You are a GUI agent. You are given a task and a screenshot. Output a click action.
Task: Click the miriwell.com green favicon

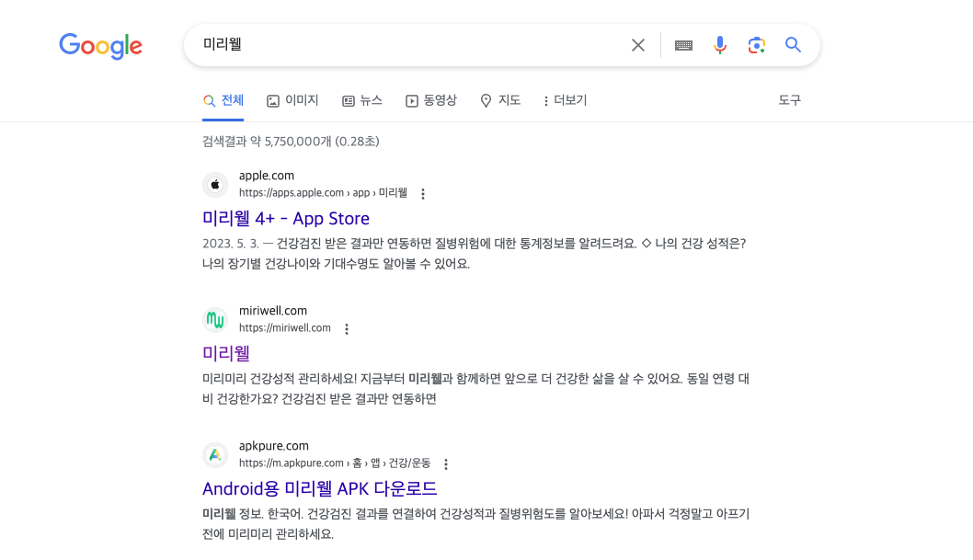(215, 319)
